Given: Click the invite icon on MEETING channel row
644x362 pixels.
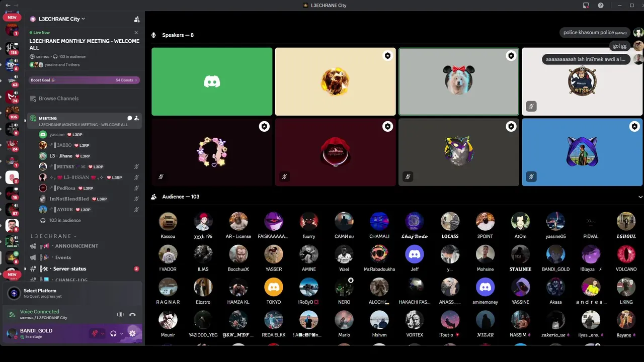Looking at the screenshot, I should click(136, 118).
